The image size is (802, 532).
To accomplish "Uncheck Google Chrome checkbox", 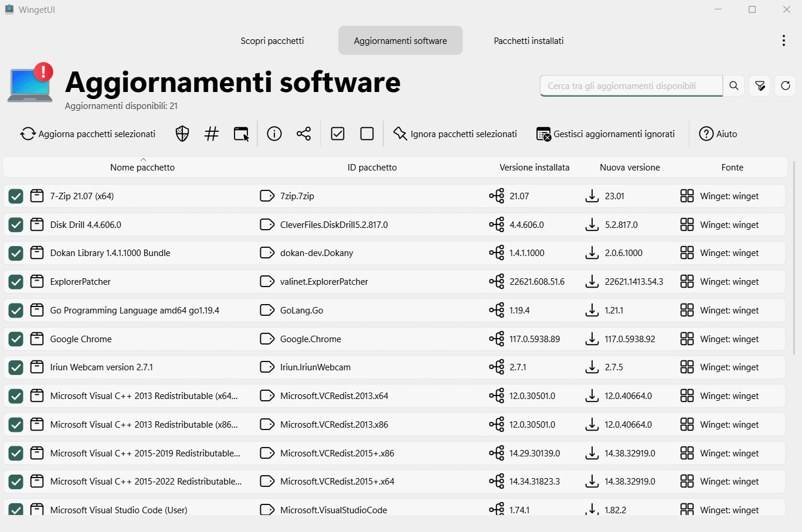I will 16,339.
